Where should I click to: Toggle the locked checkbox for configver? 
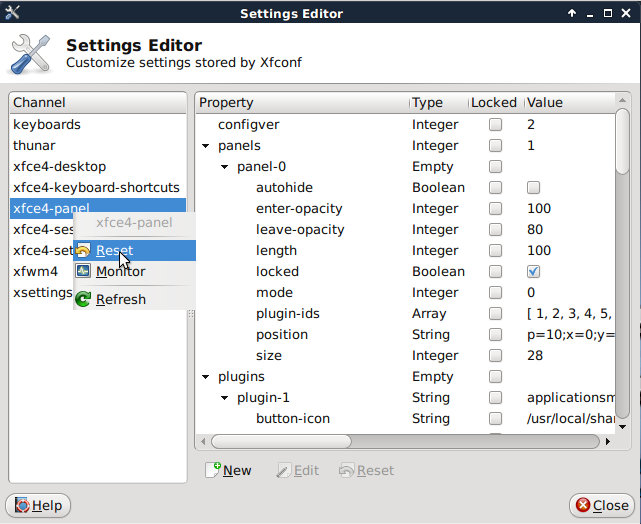pyautogui.click(x=495, y=124)
